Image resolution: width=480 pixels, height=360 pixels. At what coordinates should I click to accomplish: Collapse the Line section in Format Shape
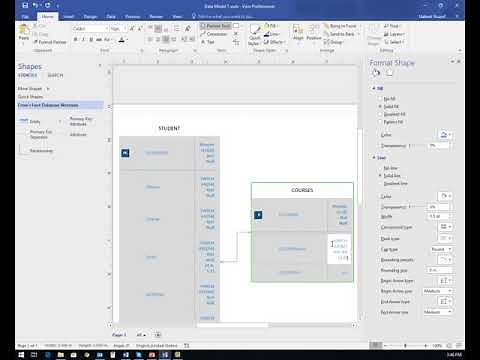pos(374,158)
